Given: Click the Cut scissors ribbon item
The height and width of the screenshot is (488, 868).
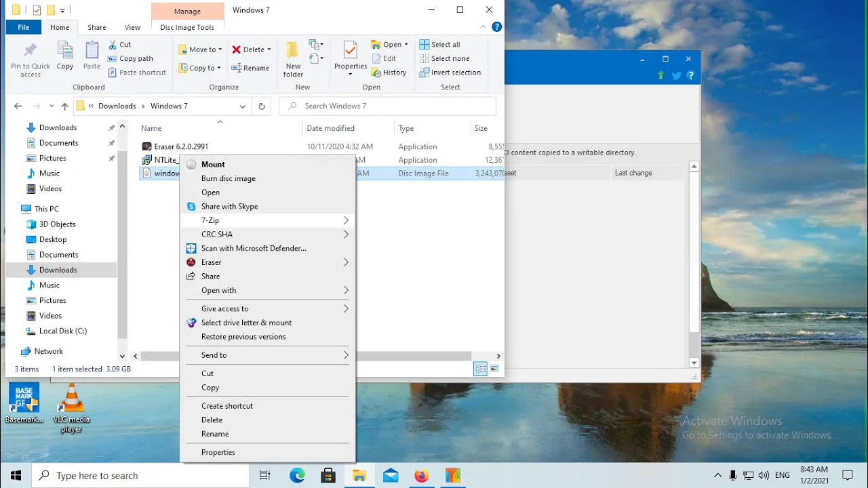Looking at the screenshot, I should pos(120,44).
